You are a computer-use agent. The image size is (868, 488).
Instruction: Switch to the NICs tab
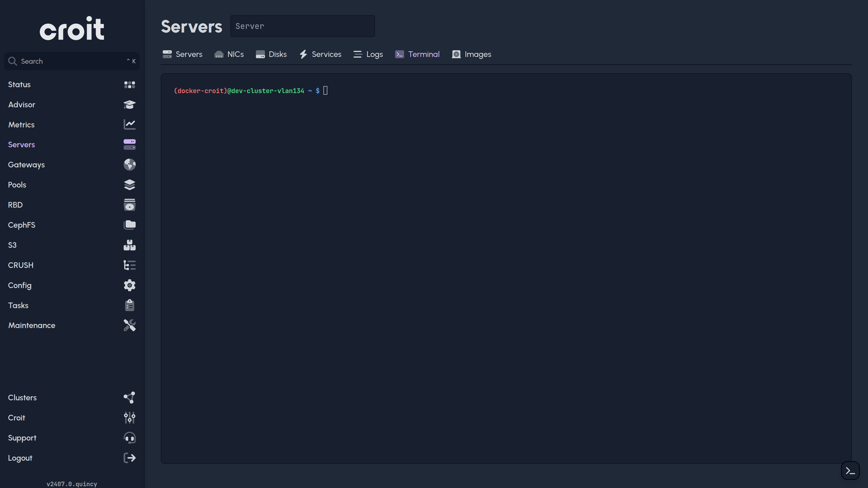[x=229, y=54]
